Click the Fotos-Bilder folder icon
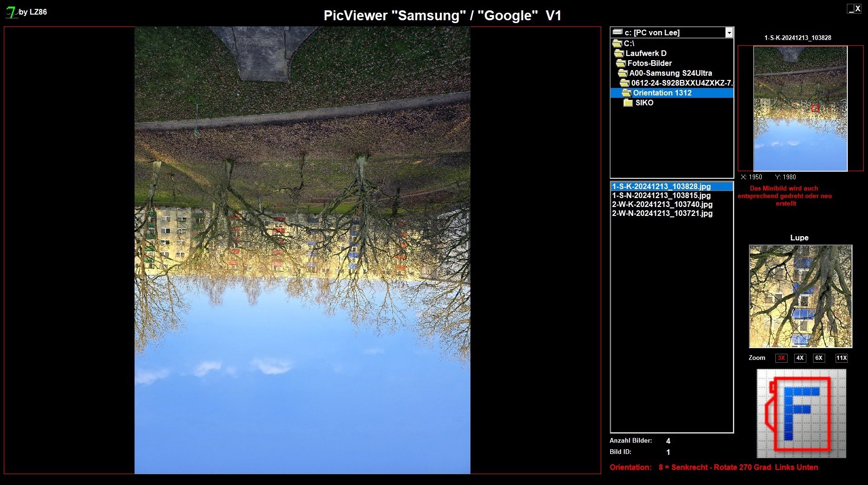 (621, 63)
